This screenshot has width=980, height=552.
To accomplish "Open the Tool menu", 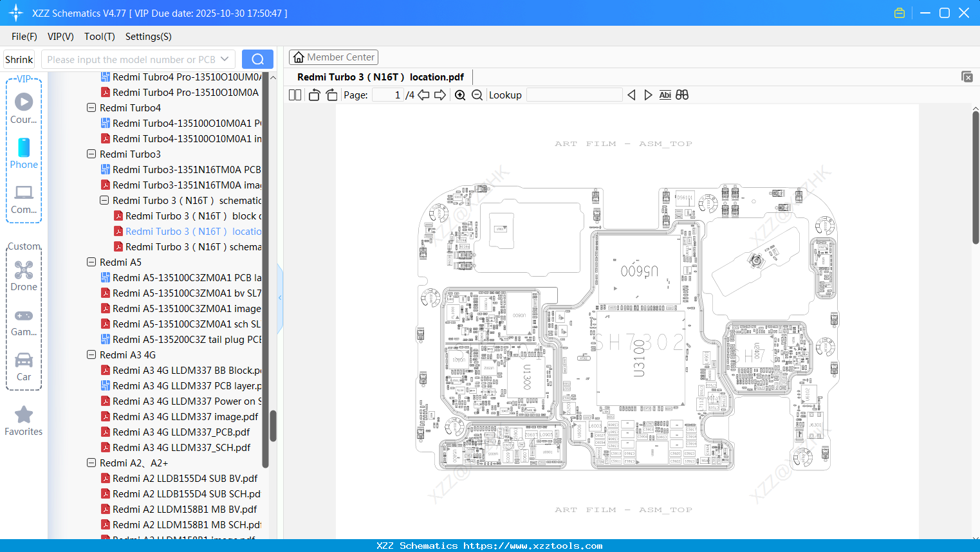I will pos(99,37).
